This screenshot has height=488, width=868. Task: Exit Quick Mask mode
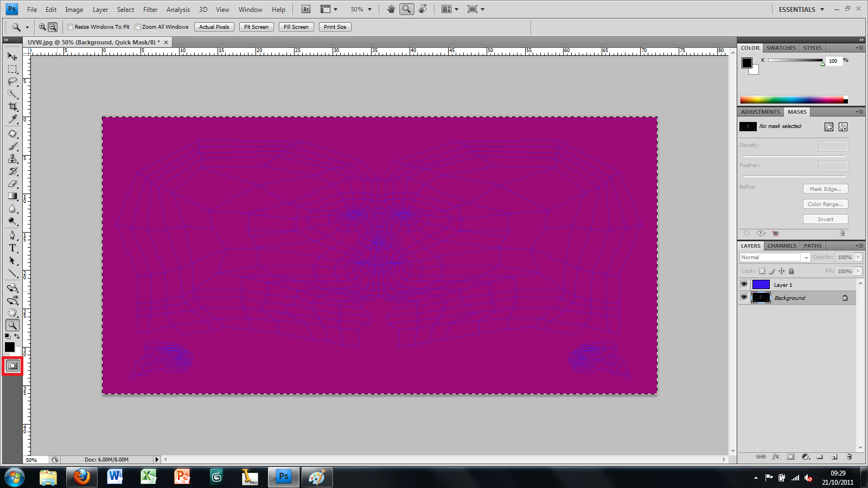pyautogui.click(x=12, y=365)
